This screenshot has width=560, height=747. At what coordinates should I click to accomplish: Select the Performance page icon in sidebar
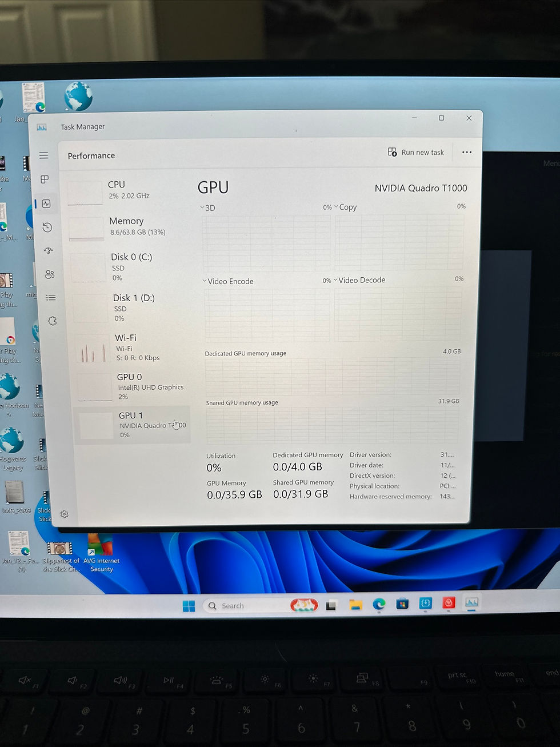46,203
